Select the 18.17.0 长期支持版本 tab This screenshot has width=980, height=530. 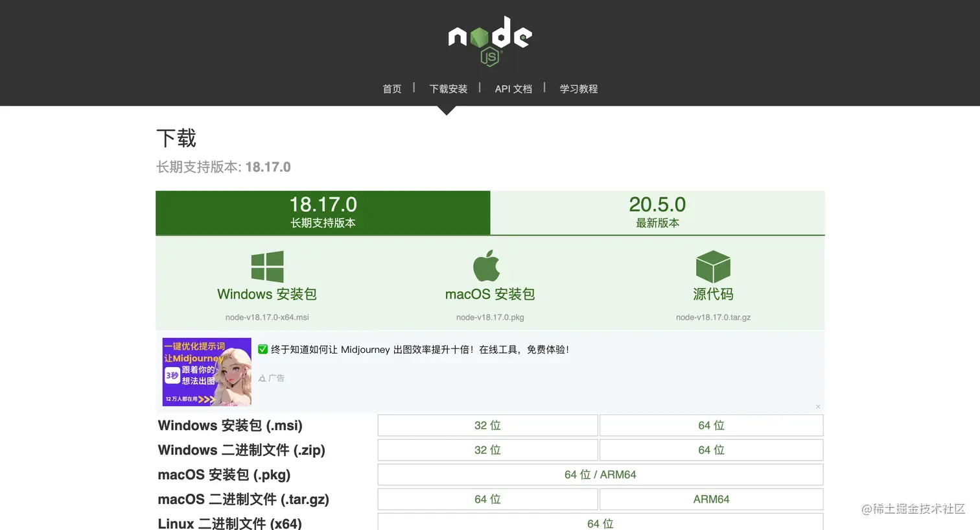[x=323, y=213]
